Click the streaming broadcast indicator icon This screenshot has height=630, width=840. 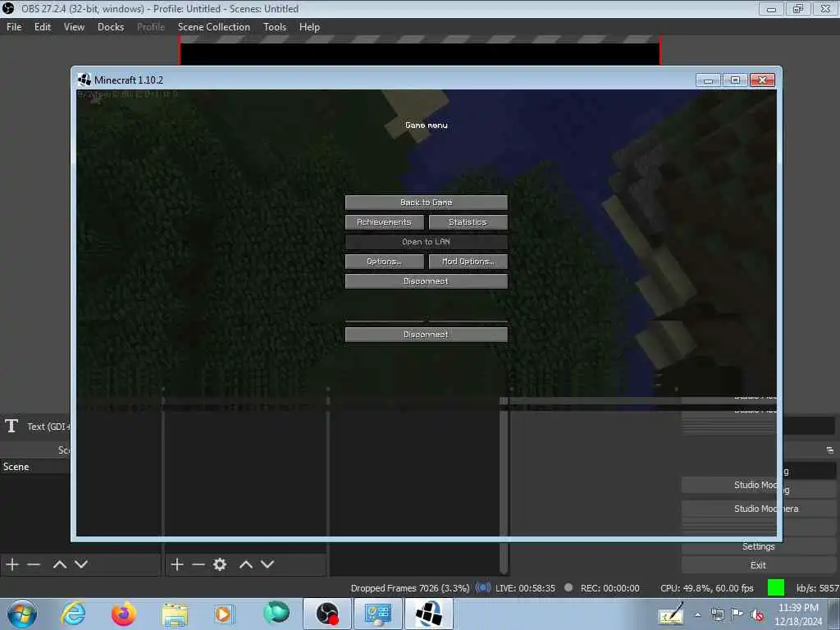tap(482, 587)
